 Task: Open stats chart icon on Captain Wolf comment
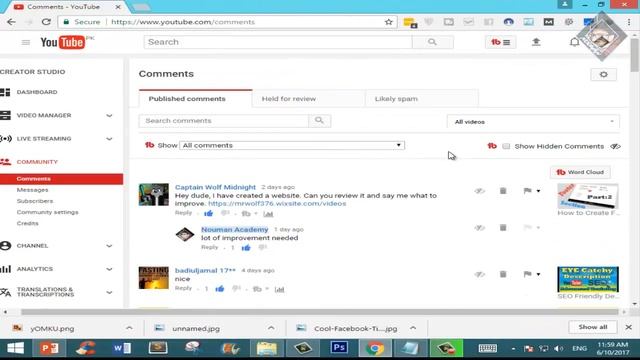[x=268, y=214]
